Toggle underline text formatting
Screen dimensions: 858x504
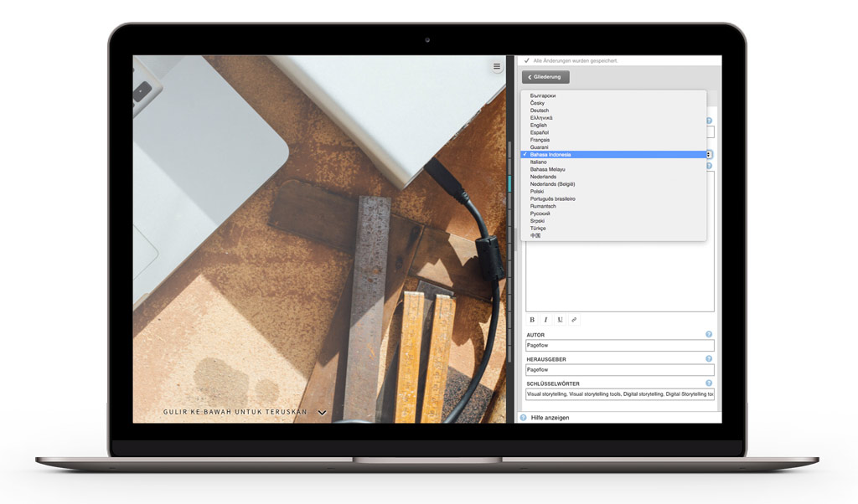coord(560,320)
